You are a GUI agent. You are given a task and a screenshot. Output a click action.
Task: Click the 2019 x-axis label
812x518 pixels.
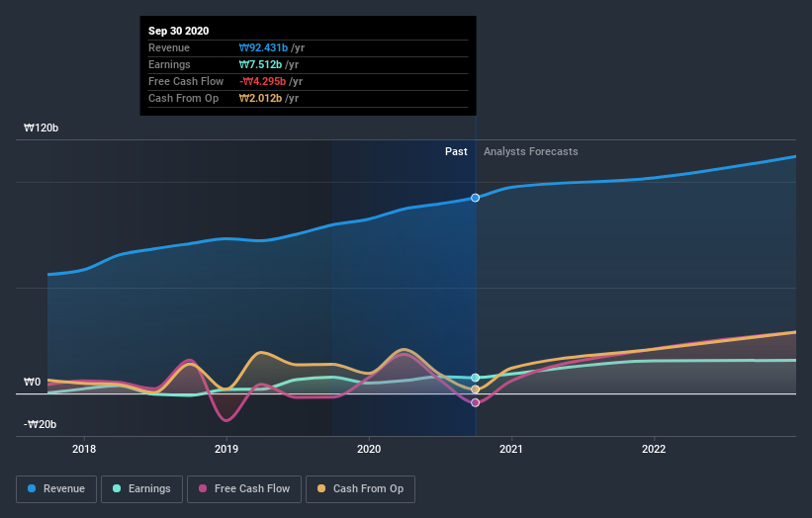[x=226, y=449]
